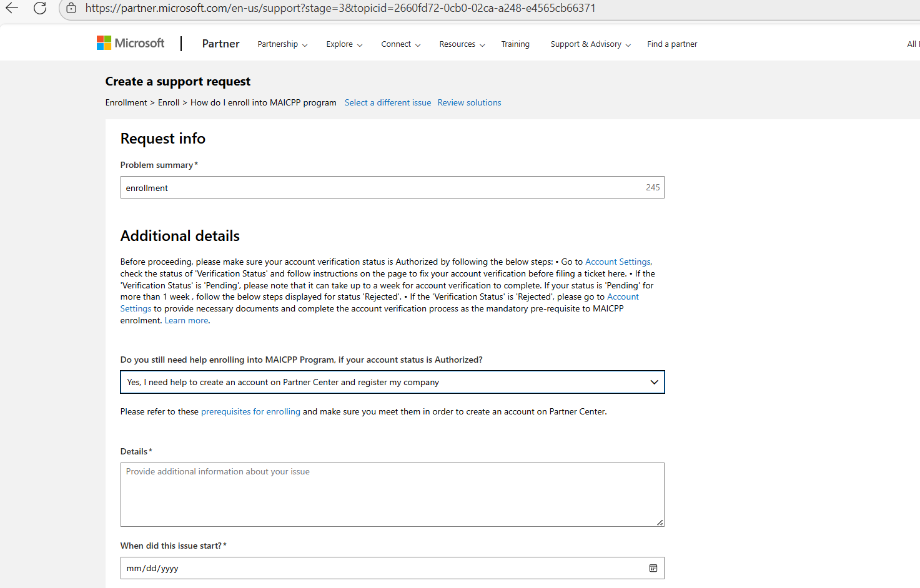920x588 pixels.
Task: Click the Microsoft logo
Action: coord(131,43)
